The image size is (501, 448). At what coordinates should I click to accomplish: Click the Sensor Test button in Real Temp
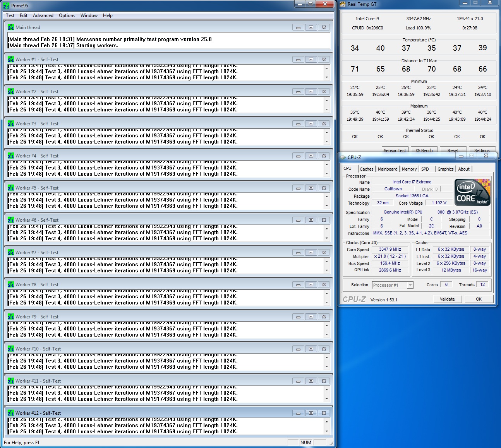pyautogui.click(x=395, y=150)
